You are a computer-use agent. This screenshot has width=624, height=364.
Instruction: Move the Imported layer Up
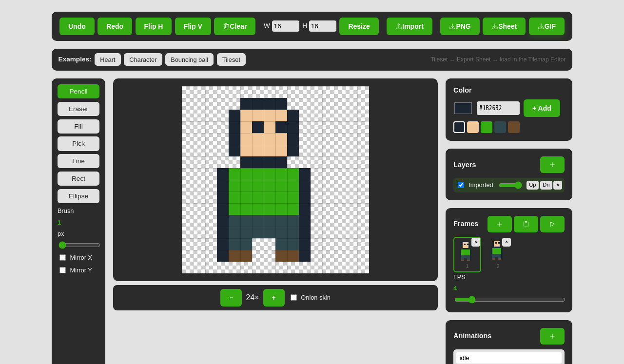tap(532, 185)
